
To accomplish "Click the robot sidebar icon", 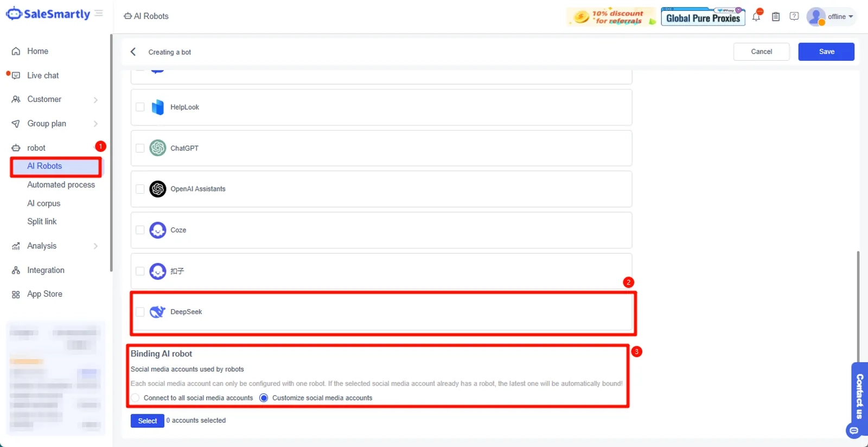I will tap(16, 148).
